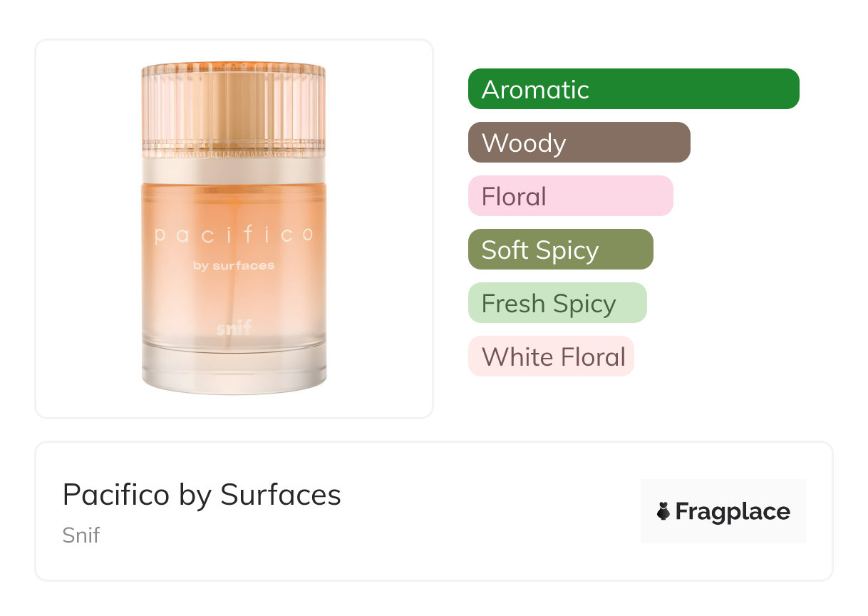Click the White Floral accord bar
This screenshot has height=616, width=868.
pyautogui.click(x=551, y=356)
